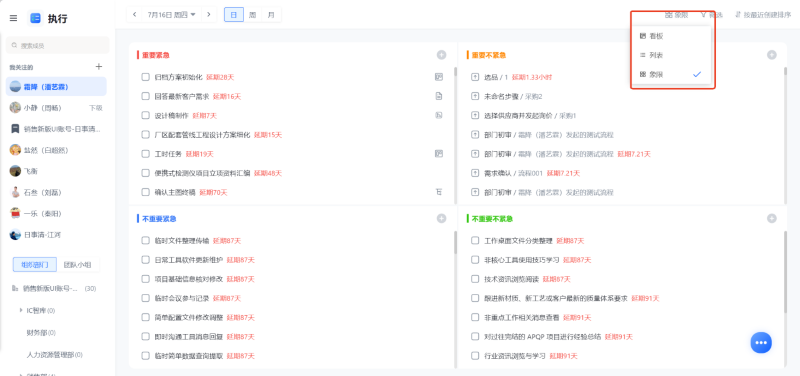Check off 回答最新客户需求 task

tap(145, 96)
